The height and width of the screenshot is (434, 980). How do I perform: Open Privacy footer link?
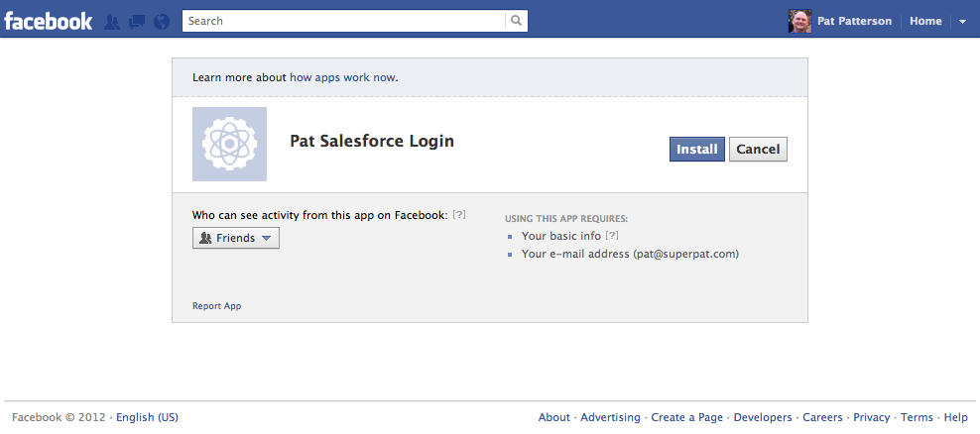tap(871, 417)
